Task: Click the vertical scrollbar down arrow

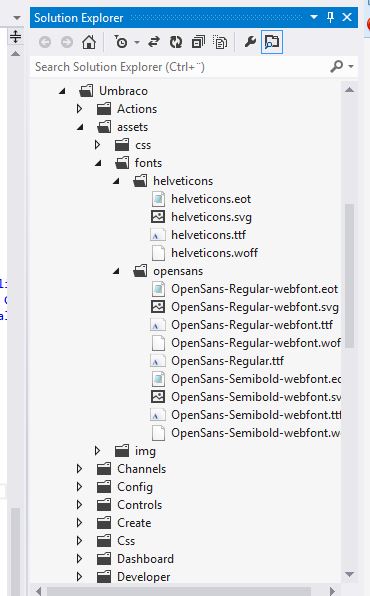Action: [349, 574]
